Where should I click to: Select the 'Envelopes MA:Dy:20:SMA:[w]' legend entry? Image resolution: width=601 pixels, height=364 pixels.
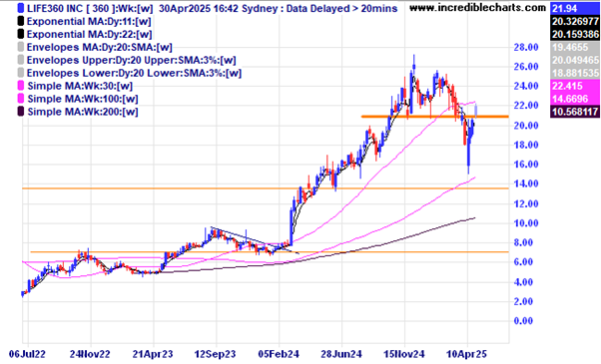click(100, 48)
